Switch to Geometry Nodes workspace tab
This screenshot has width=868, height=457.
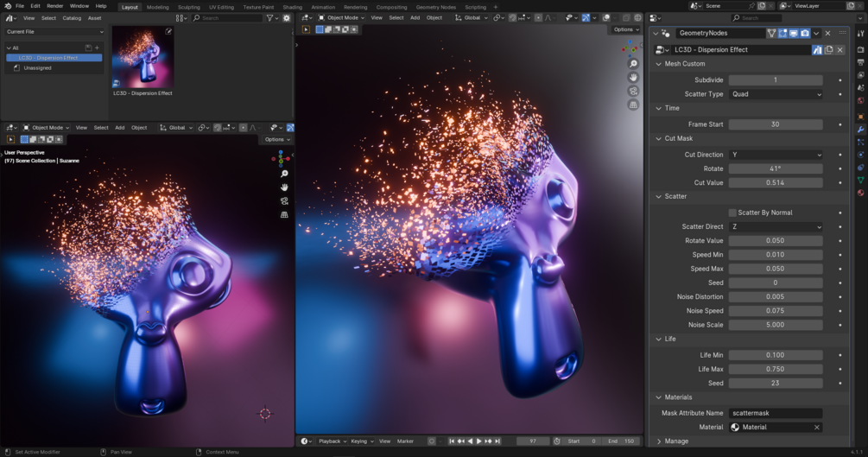[x=435, y=7]
